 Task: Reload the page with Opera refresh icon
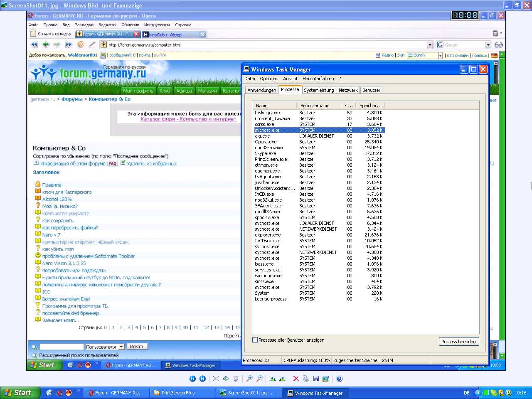point(80,44)
